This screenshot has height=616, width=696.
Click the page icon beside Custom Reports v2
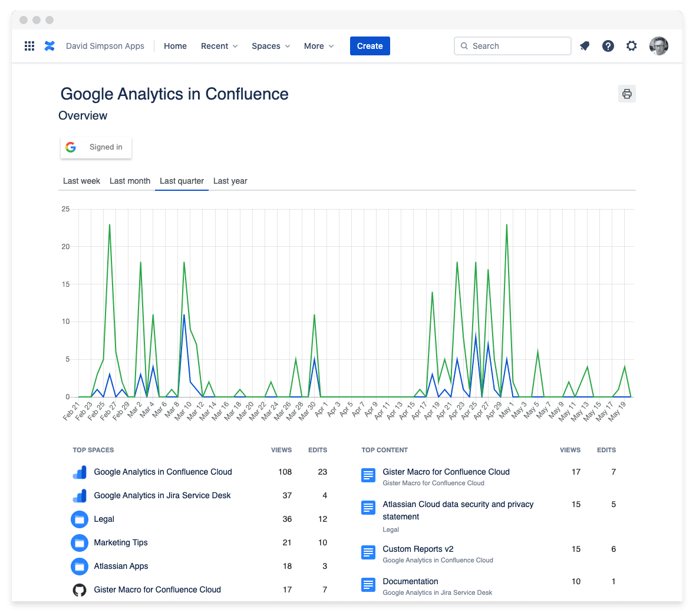point(368,552)
